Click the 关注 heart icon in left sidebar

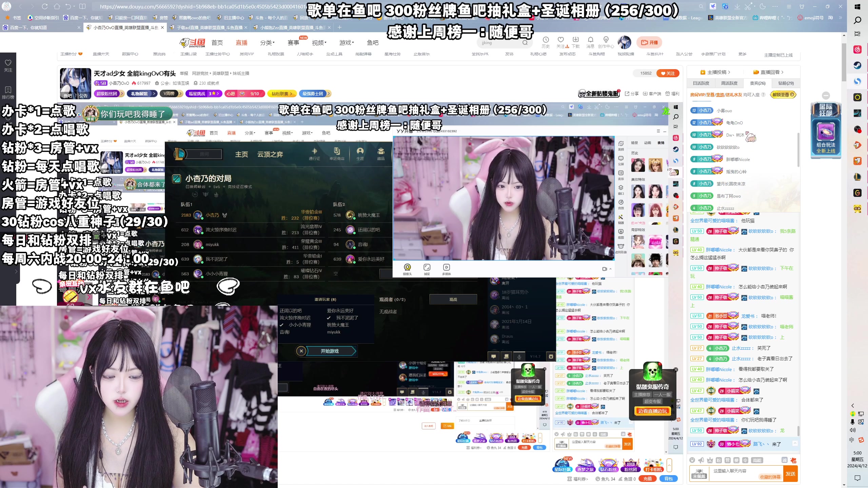tap(8, 65)
